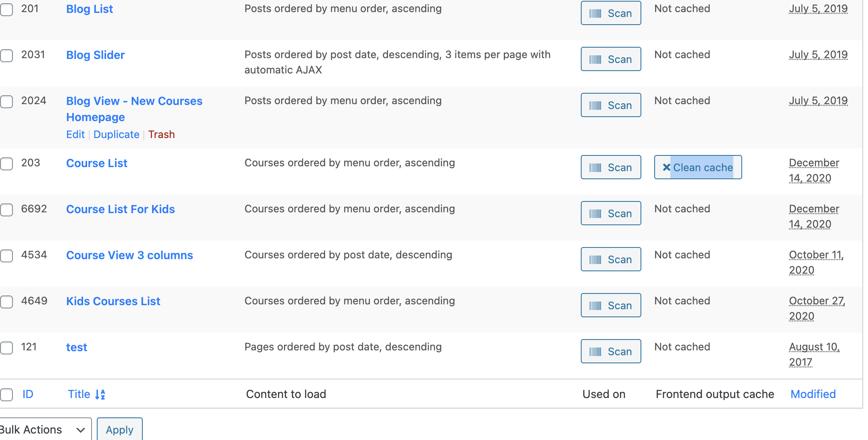Screen dimensions: 868x440
Task: Open the Kids Courses List view
Action: pos(113,302)
